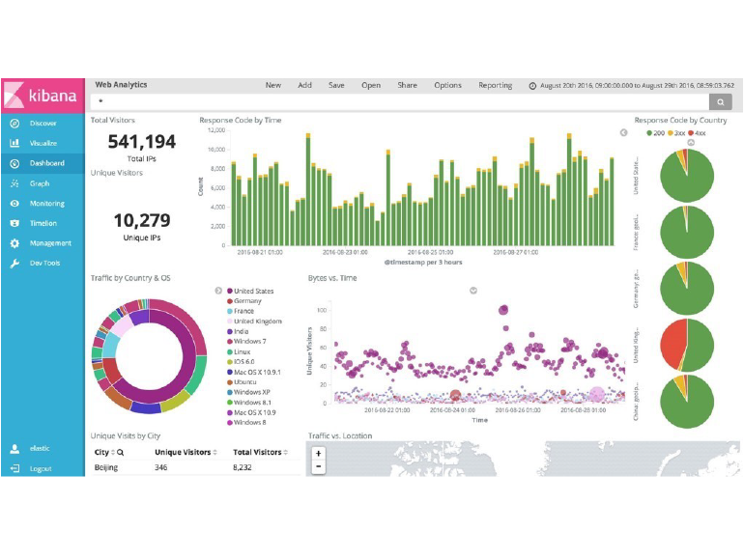Viewport: 744px width, 560px height.
Task: Click the elastic user avatar icon
Action: pos(14,449)
